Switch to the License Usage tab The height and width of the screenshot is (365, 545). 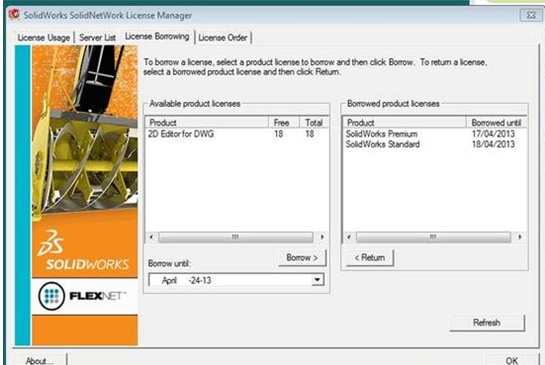(44, 38)
